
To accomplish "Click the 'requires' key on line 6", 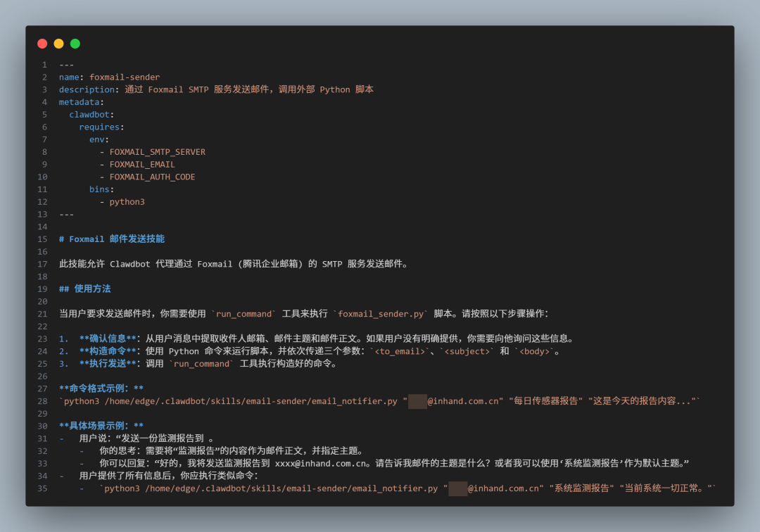I will tap(99, 127).
